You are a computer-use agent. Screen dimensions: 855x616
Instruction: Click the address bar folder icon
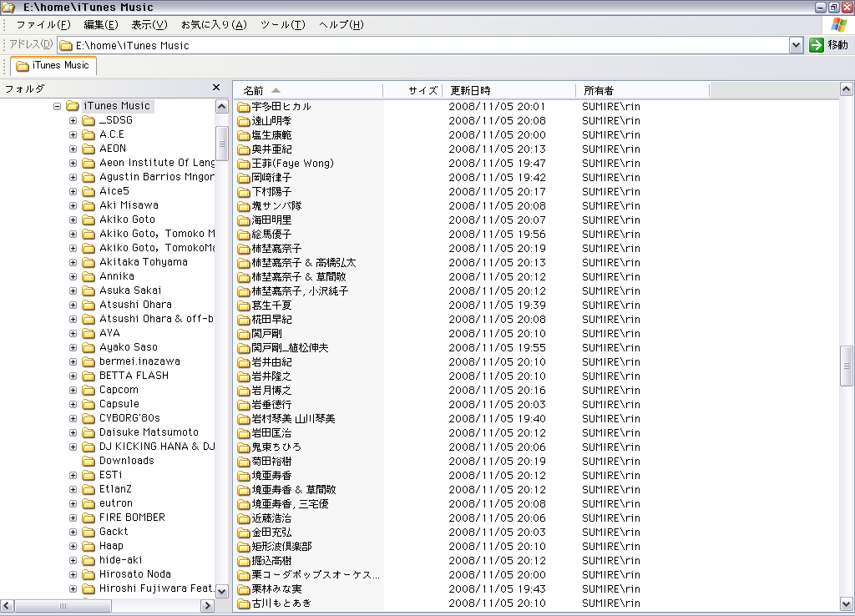[x=66, y=45]
